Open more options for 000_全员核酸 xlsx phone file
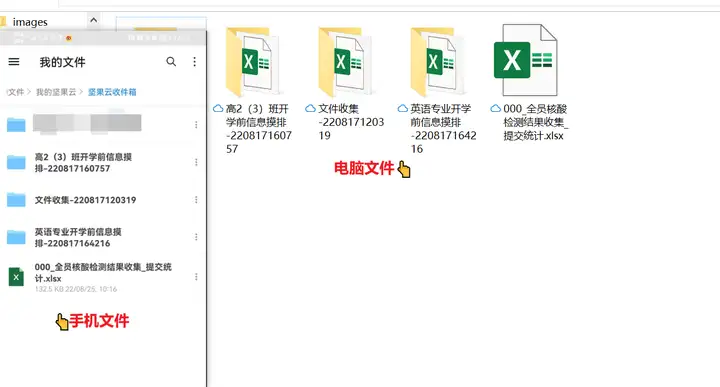 pyautogui.click(x=196, y=277)
